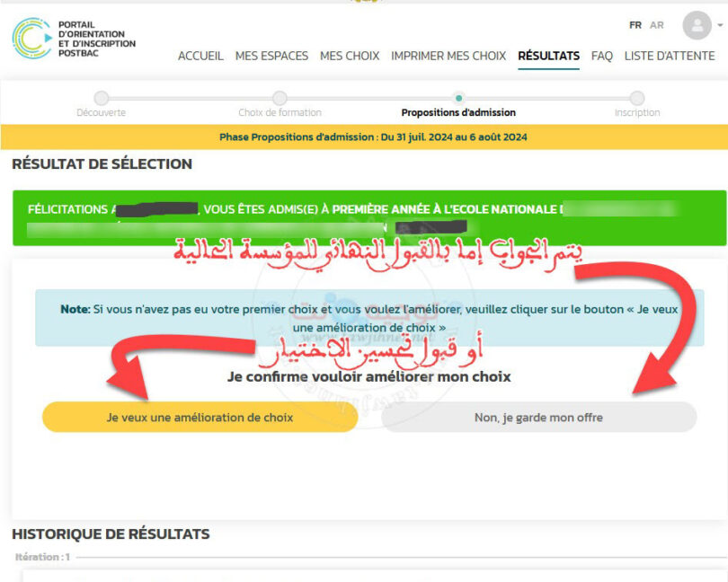This screenshot has height=582, width=728.
Task: Click Non, je garde mon offre
Action: click(x=539, y=417)
